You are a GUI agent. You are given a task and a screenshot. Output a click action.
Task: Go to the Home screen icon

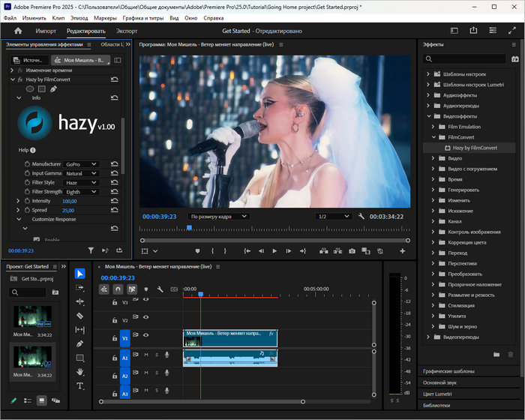(18, 31)
